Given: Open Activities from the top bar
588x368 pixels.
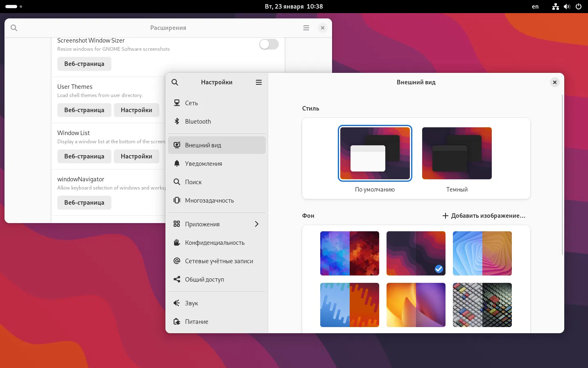Looking at the screenshot, I should [x=14, y=7].
